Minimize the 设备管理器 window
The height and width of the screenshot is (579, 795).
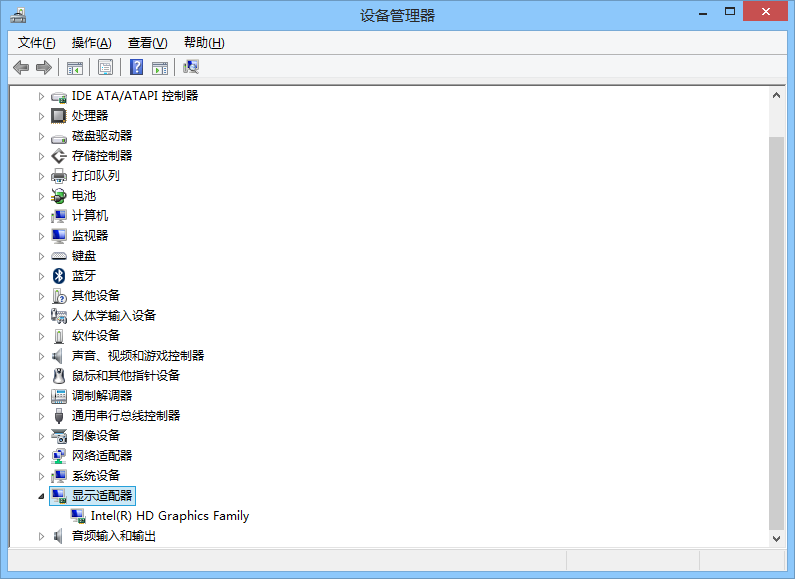pyautogui.click(x=703, y=12)
